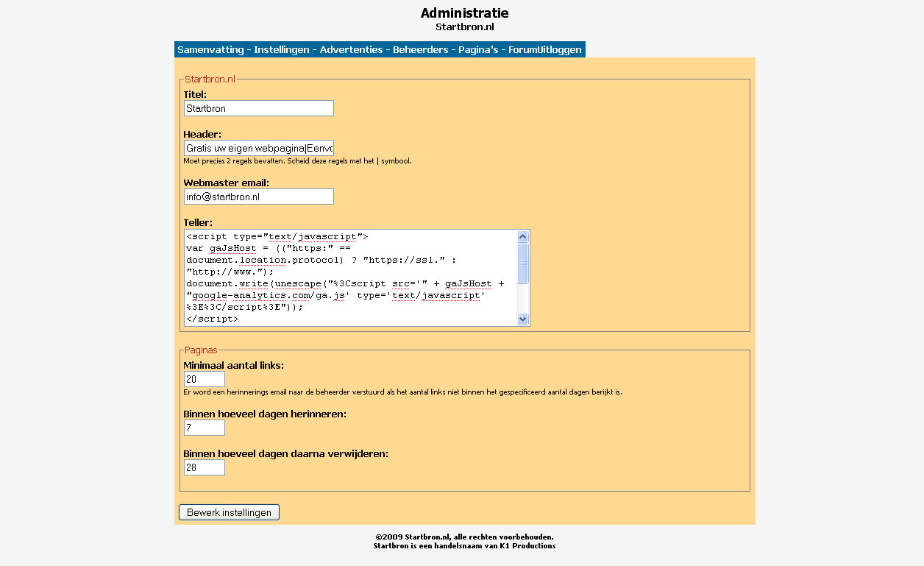Click the K1 Productions footer line
Screen dimensions: 924x566
(464, 546)
